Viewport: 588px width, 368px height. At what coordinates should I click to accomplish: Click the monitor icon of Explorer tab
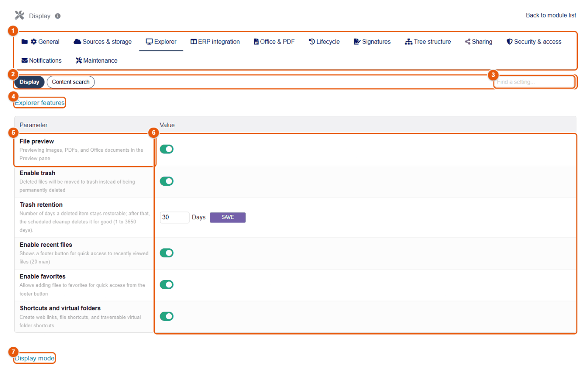pos(149,42)
